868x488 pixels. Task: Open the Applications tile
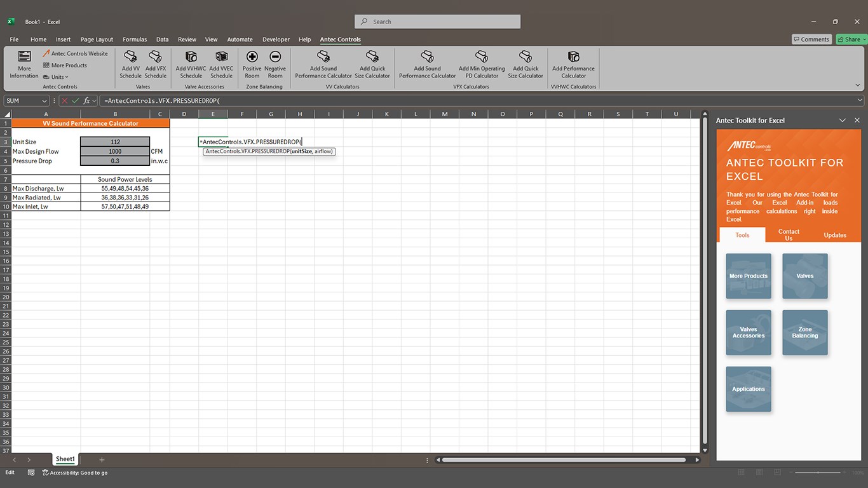click(749, 389)
